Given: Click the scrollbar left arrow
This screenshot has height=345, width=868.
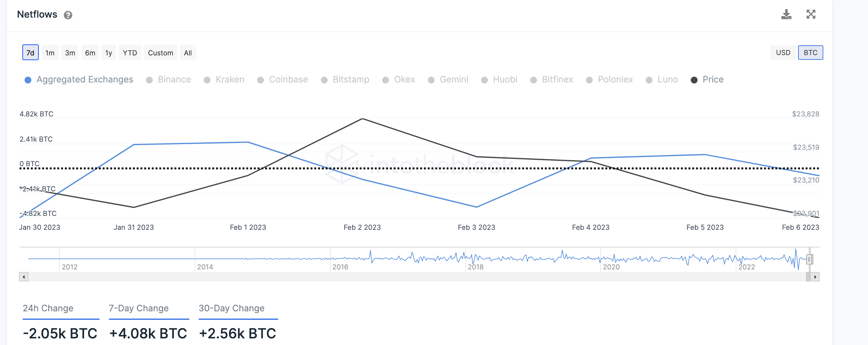Looking at the screenshot, I should (x=24, y=277).
